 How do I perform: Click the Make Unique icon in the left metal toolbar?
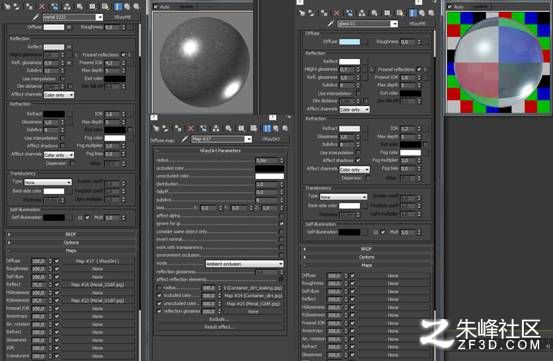[x=67, y=6]
